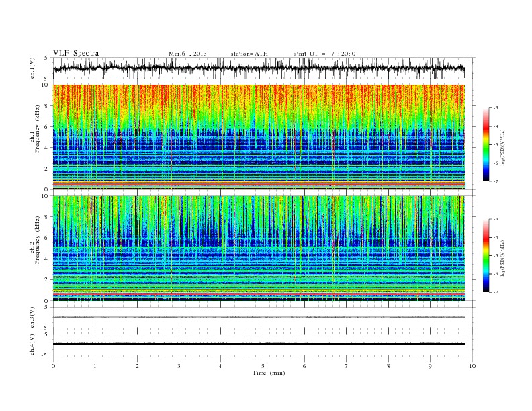The height and width of the screenshot is (411, 532).
Task: Click the "10" tick on the time axis
Action: 472,366
